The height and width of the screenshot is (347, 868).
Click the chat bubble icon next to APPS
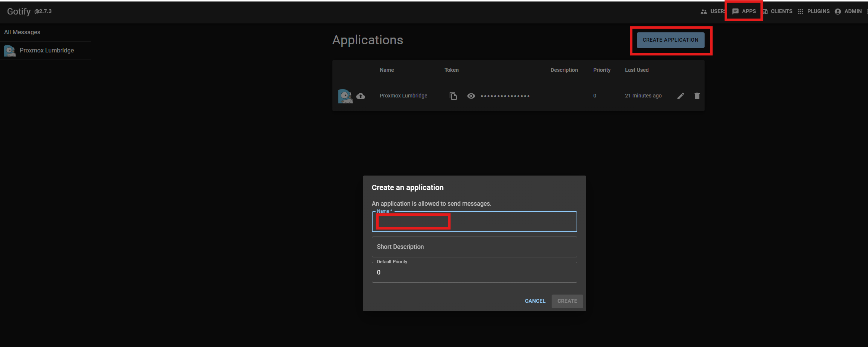click(735, 11)
